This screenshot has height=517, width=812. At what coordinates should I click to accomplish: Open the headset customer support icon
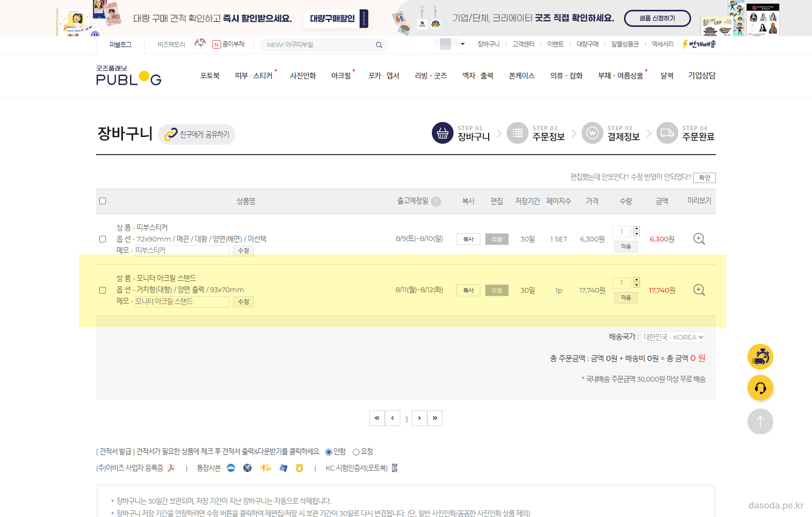[x=760, y=388]
